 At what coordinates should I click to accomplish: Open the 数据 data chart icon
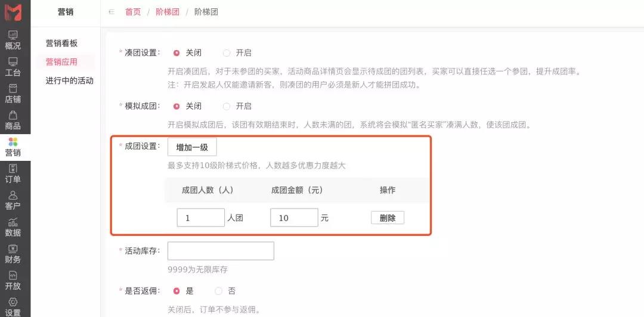pos(13,222)
